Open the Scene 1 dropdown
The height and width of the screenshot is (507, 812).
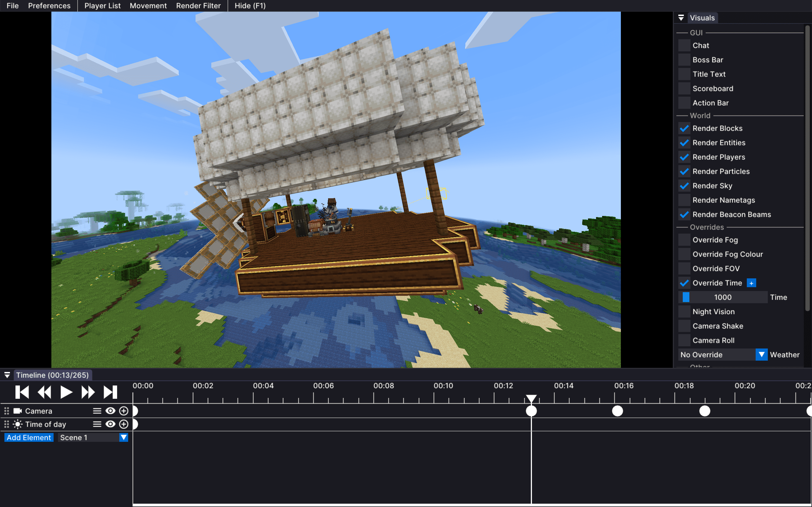tap(93, 438)
